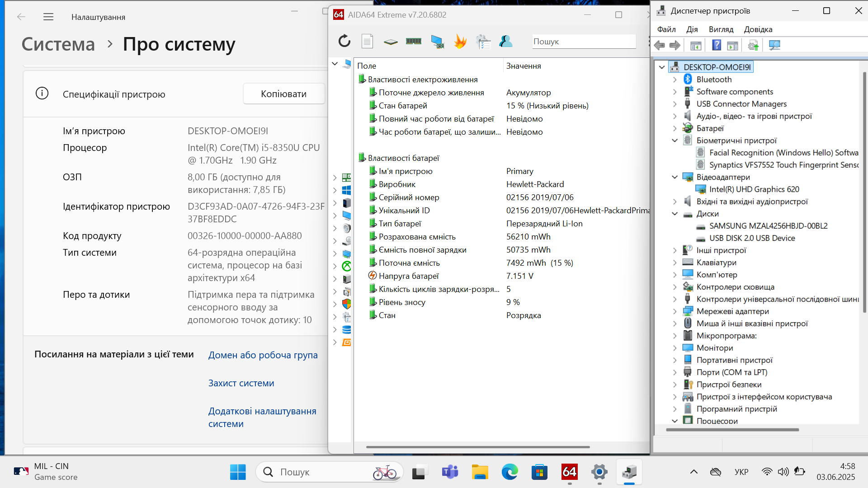Click Device Manager properties panel icon
The image size is (868, 488).
(x=732, y=45)
